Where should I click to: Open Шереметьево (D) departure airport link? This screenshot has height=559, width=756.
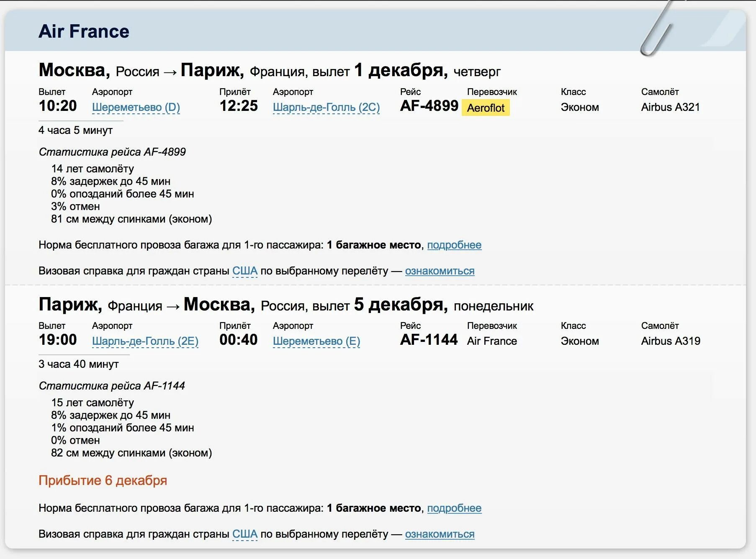click(136, 108)
